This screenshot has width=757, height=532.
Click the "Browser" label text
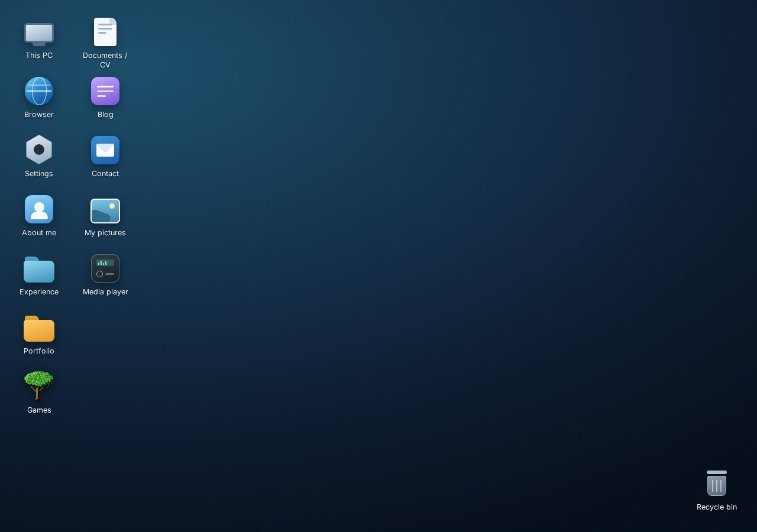(x=39, y=115)
